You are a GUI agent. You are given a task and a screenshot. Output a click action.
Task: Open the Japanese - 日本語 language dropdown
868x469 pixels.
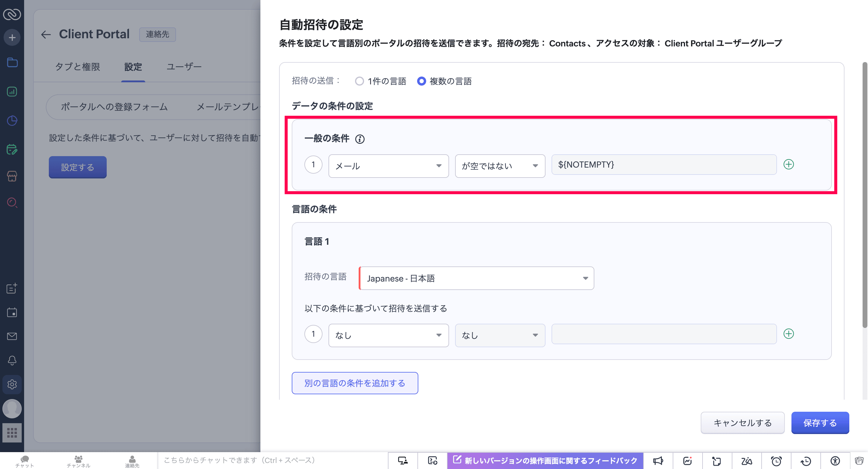[x=476, y=278]
